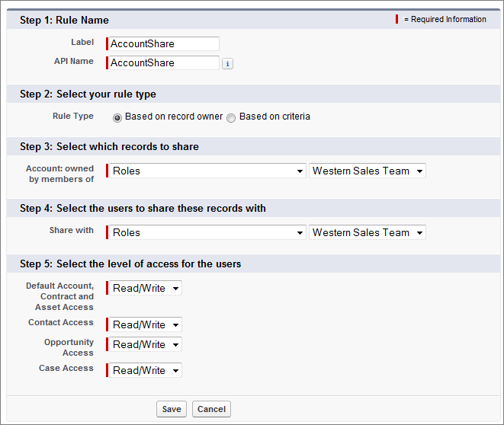
Task: Click the Step 3: Select which records heading
Action: (109, 146)
